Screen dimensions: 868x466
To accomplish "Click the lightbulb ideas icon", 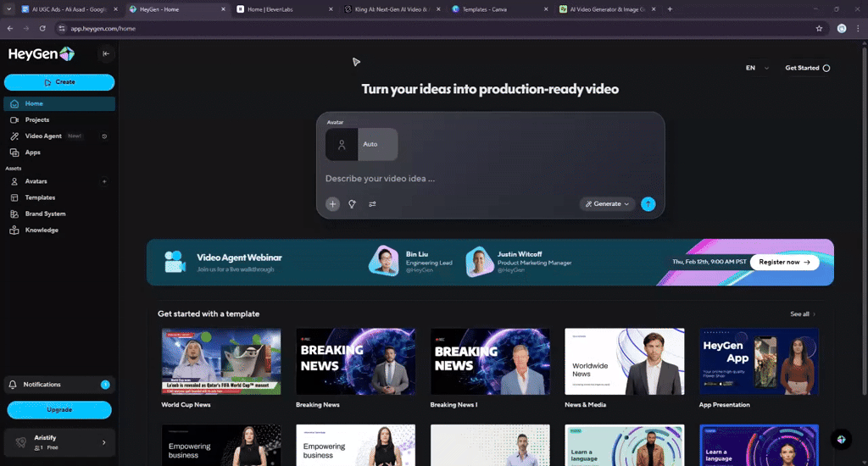I will pyautogui.click(x=352, y=204).
